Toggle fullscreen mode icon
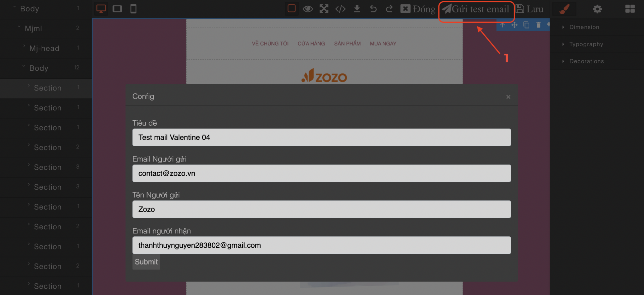The width and height of the screenshot is (644, 295). (324, 9)
